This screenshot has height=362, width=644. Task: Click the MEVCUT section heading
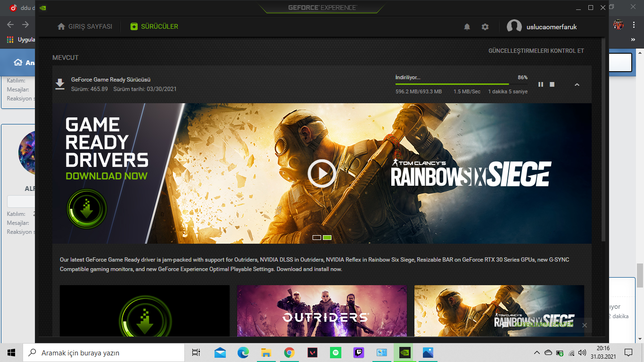[x=66, y=58]
